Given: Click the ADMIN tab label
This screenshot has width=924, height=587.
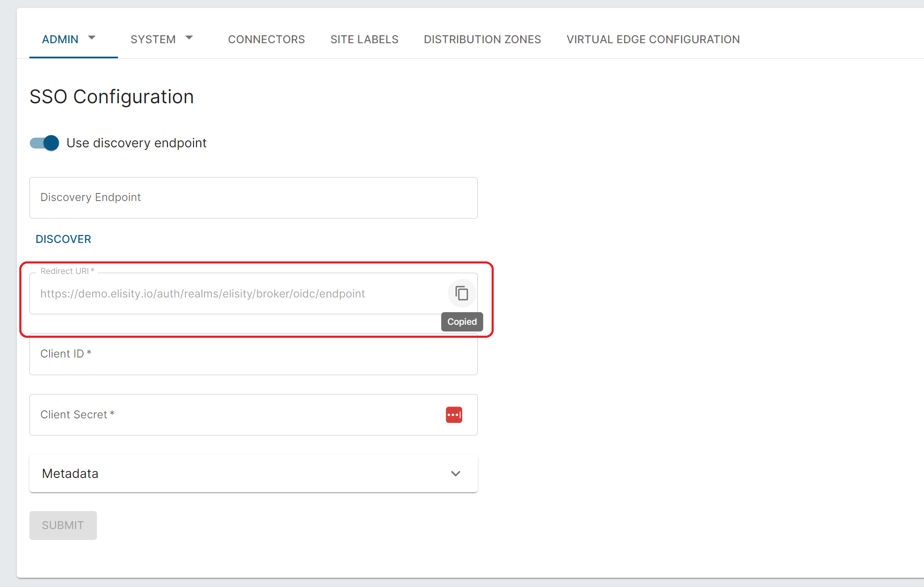Looking at the screenshot, I should [x=60, y=39].
